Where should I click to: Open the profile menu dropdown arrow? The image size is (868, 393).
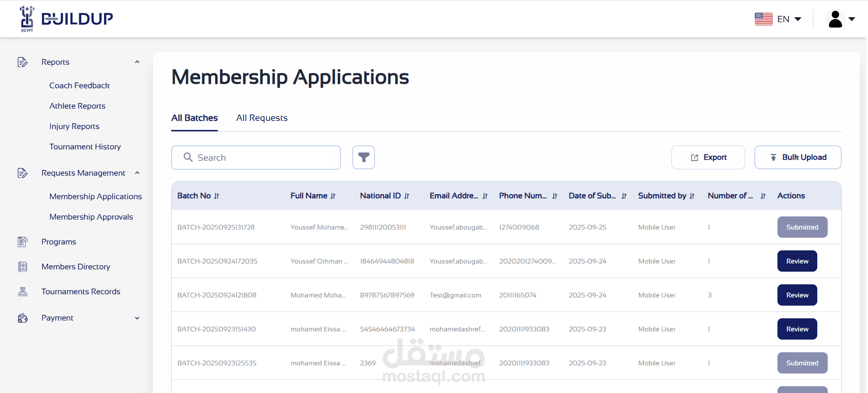click(x=852, y=19)
